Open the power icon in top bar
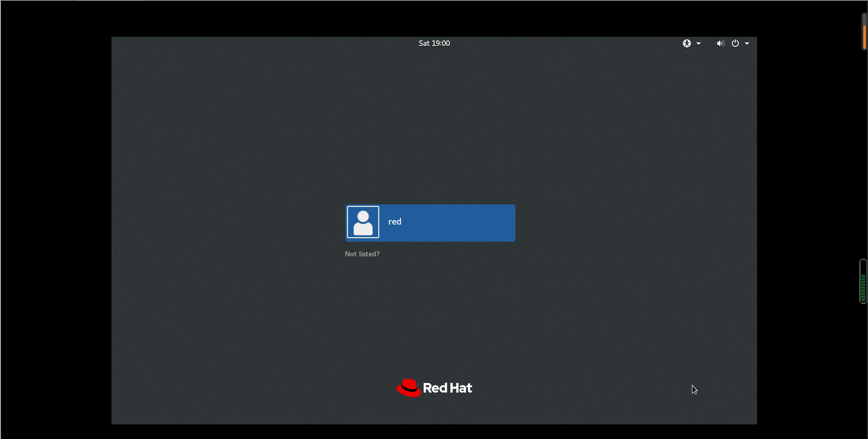868x439 pixels. [x=735, y=43]
